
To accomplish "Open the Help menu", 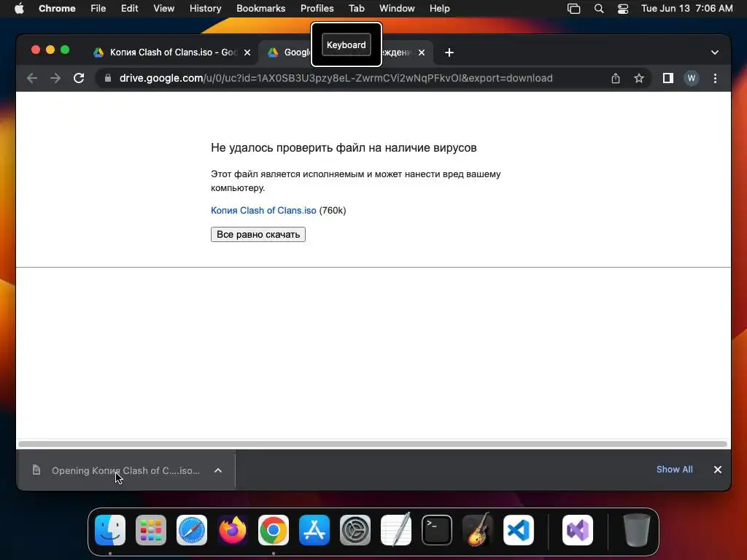I will point(439,9).
